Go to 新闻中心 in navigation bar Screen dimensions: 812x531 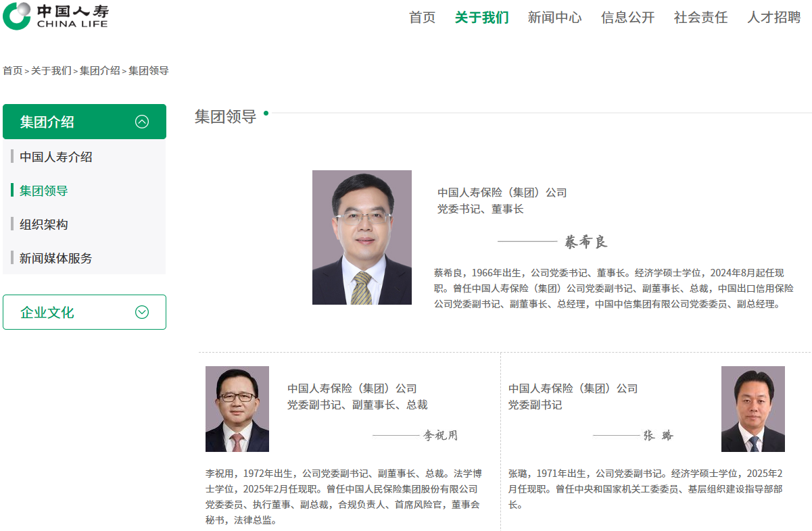[x=554, y=18]
